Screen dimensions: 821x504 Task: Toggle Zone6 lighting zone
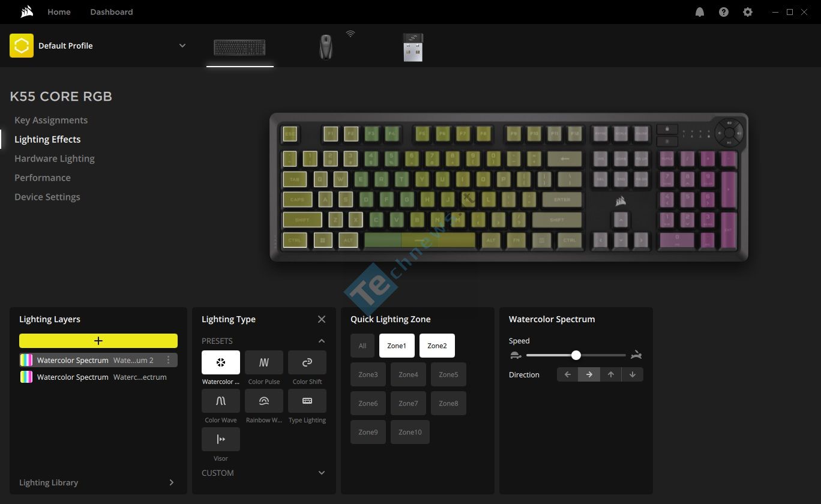coord(368,403)
